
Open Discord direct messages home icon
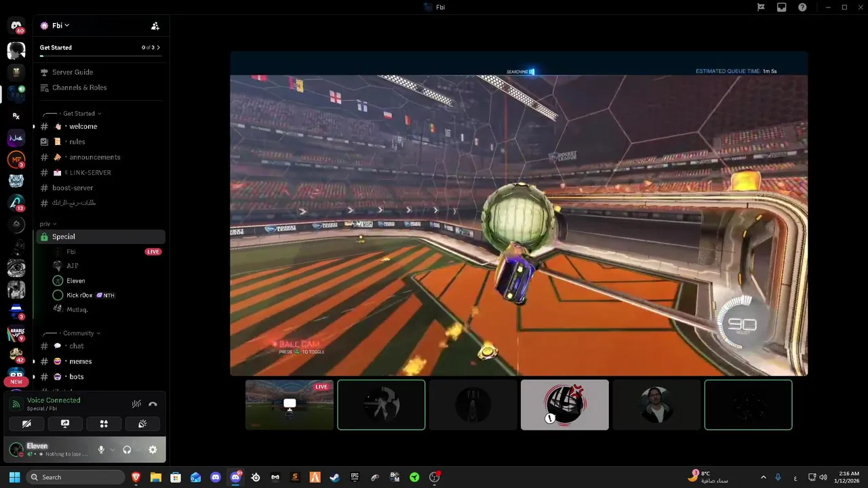click(16, 26)
